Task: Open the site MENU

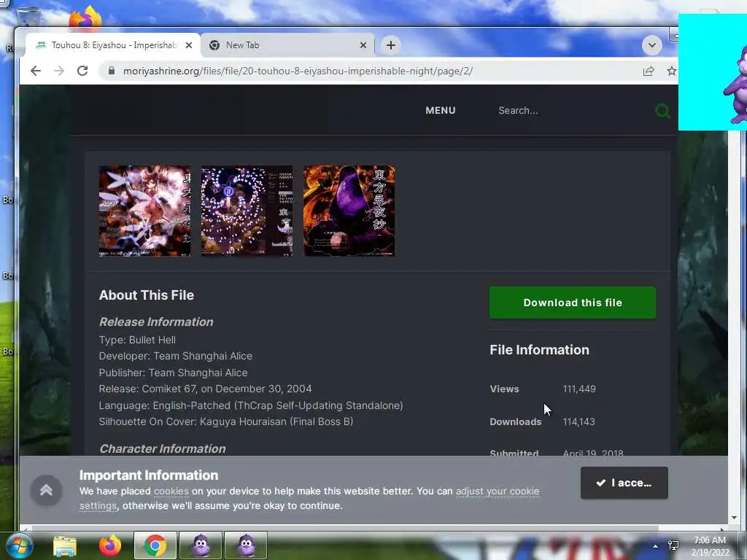Action: click(440, 111)
